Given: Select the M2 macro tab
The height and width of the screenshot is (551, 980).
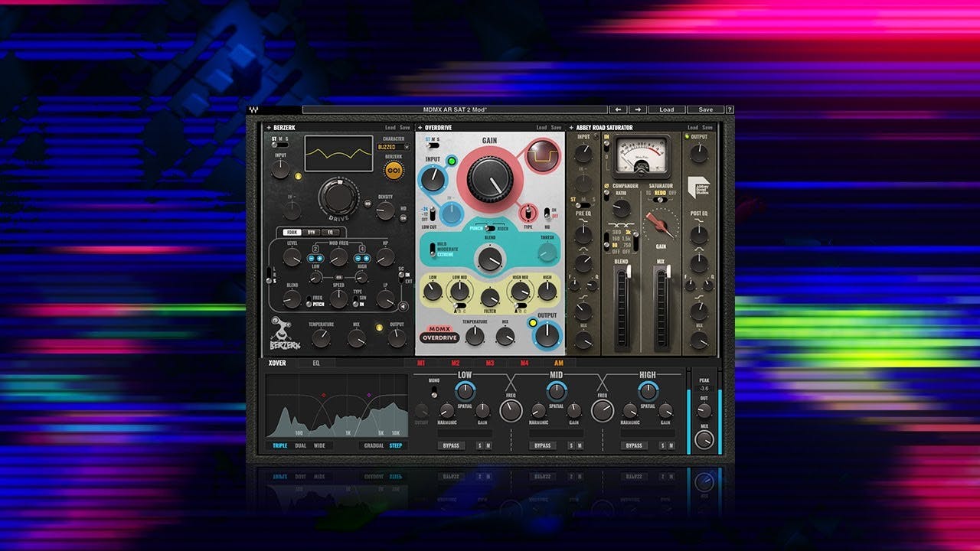Looking at the screenshot, I should point(456,362).
